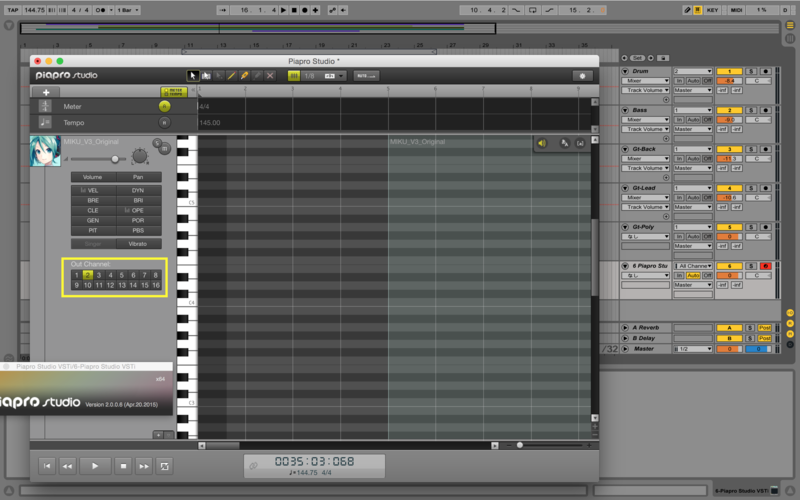Open the Master 1/2 output dropdown
This screenshot has height=500, width=800.
point(693,349)
